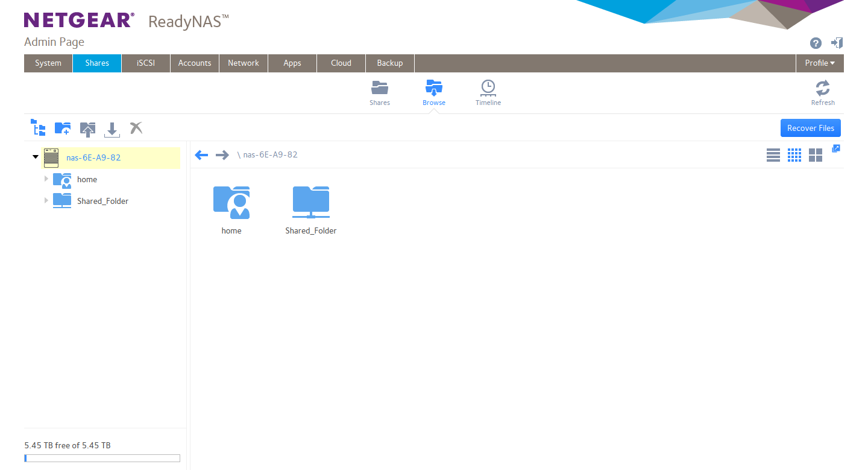Collapse the nas-6E-A9-82 tree root
This screenshot has height=470, width=868.
[36, 157]
